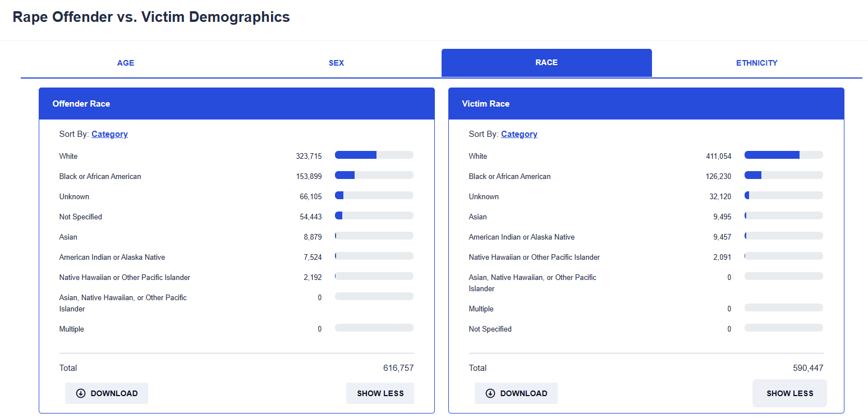The height and width of the screenshot is (418, 868).
Task: Click the Asian offender progress bar
Action: (374, 236)
